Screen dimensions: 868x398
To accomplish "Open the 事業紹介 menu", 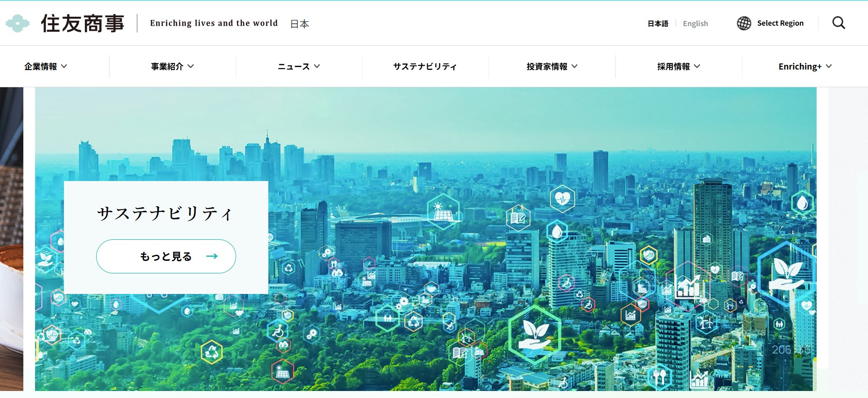I will [x=172, y=66].
